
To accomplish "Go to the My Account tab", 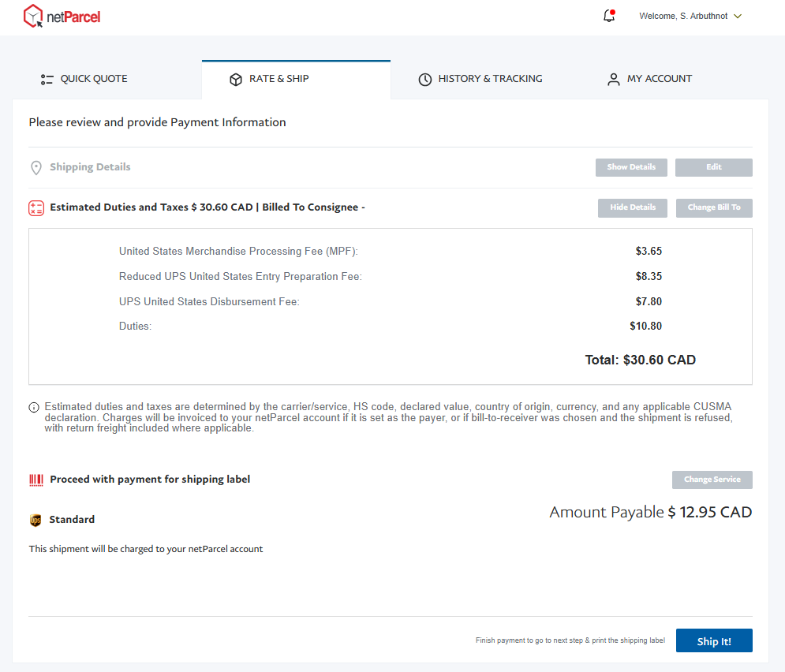I will pos(649,79).
